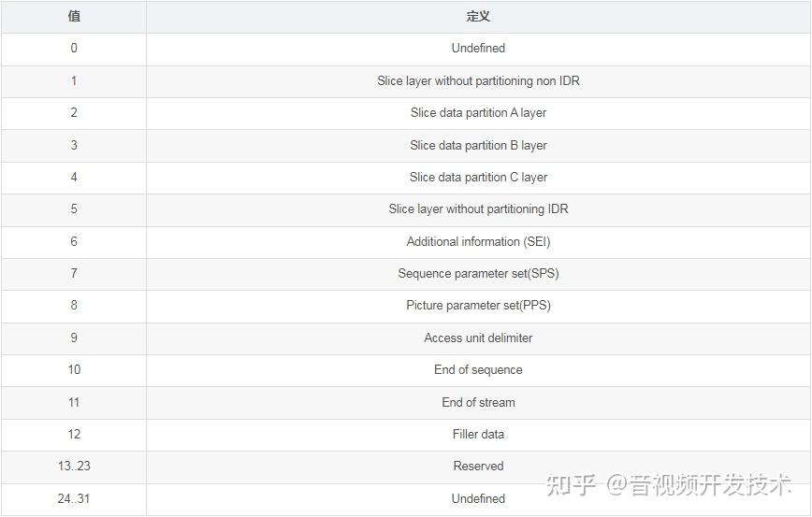Select "Slice data partition A layer" cell
Image resolution: width=812 pixels, height=517 pixels.
pos(478,113)
